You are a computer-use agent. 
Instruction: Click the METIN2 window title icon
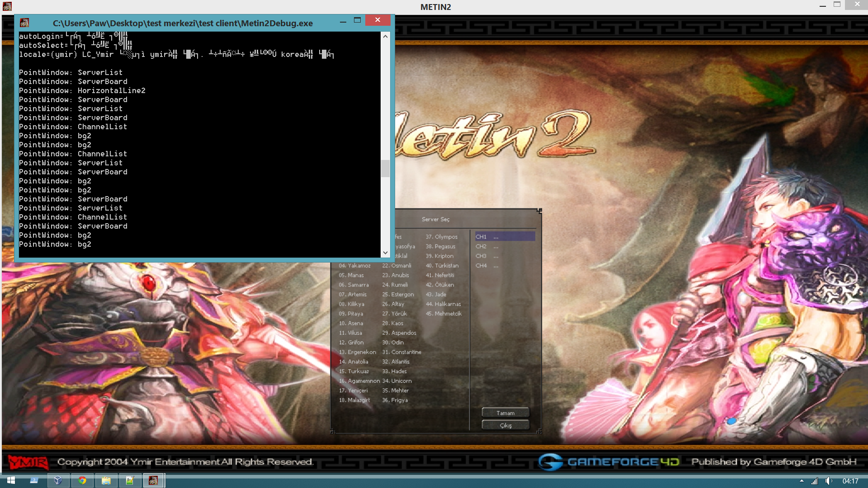click(x=7, y=6)
